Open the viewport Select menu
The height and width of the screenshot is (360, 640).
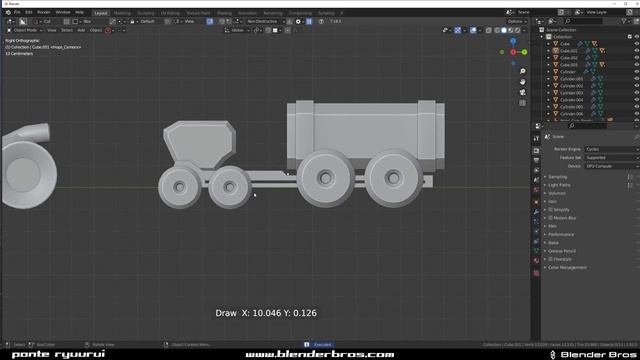tap(67, 30)
